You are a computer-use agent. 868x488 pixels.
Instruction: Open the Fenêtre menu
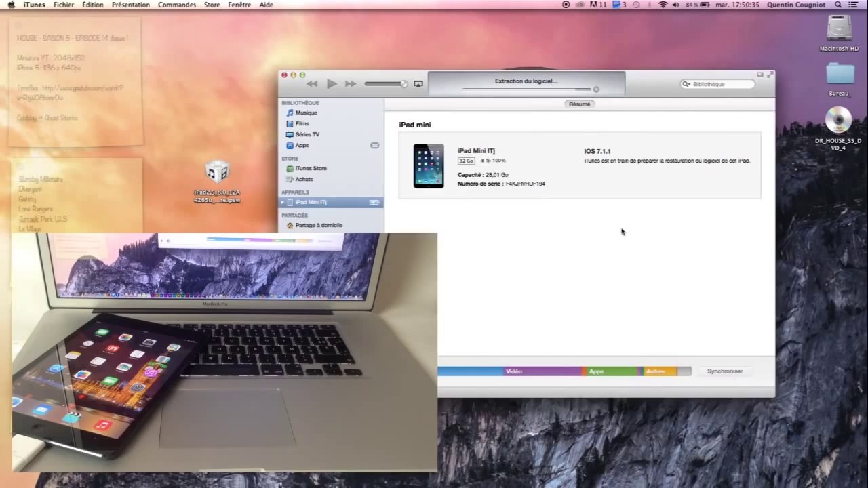point(239,5)
